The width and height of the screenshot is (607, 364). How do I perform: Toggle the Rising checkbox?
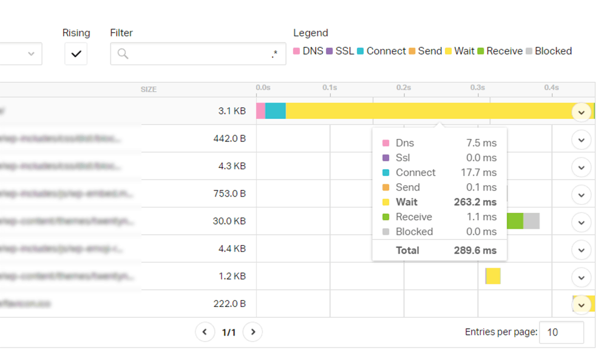pyautogui.click(x=76, y=54)
